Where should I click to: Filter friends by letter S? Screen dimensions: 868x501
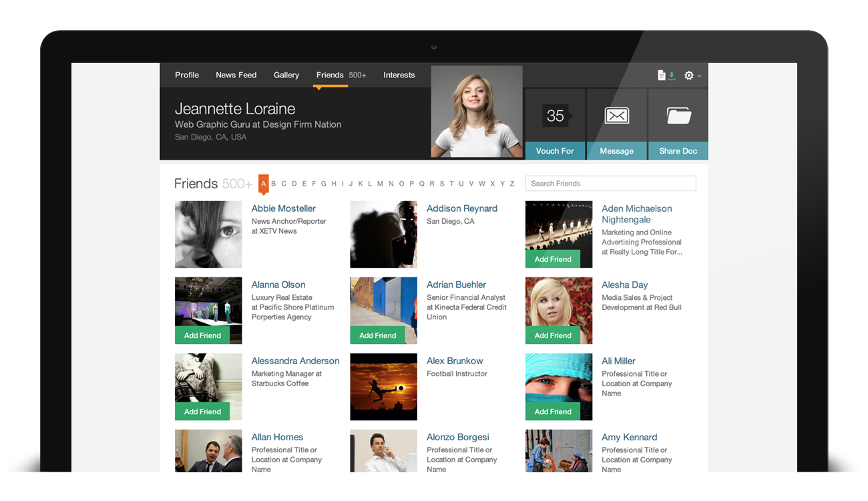[442, 184]
